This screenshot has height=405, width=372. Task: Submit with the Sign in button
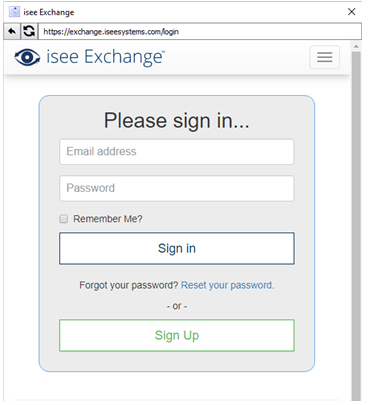[177, 248]
